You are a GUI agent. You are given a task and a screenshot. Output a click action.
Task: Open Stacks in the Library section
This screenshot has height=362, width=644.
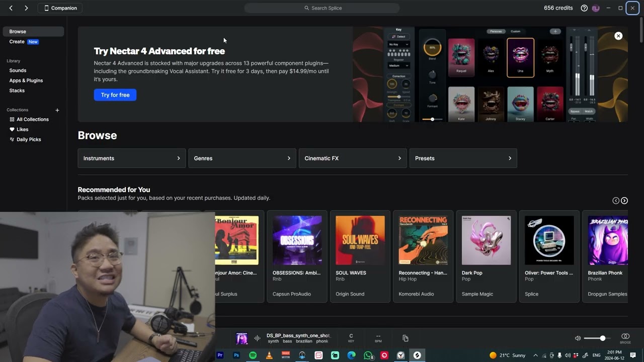coord(17,90)
